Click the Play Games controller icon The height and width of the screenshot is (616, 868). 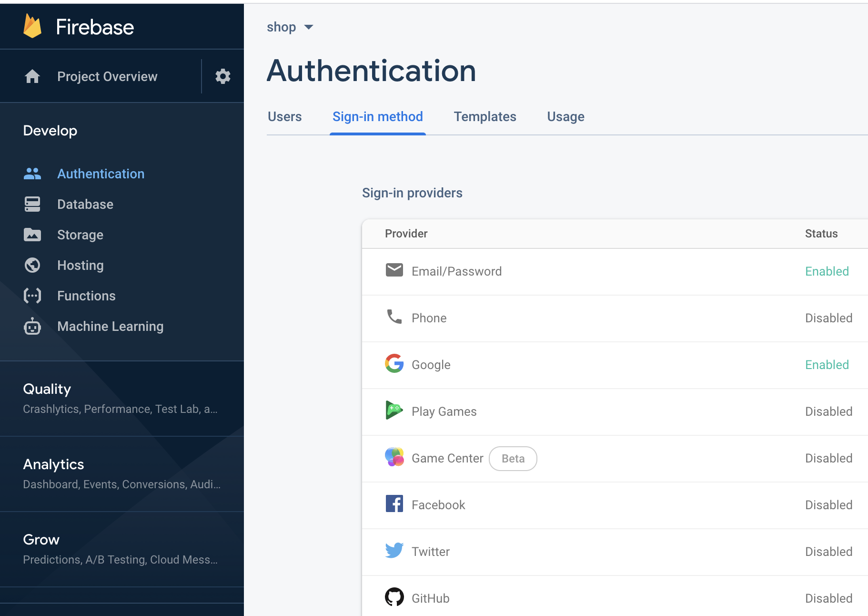[x=394, y=410]
